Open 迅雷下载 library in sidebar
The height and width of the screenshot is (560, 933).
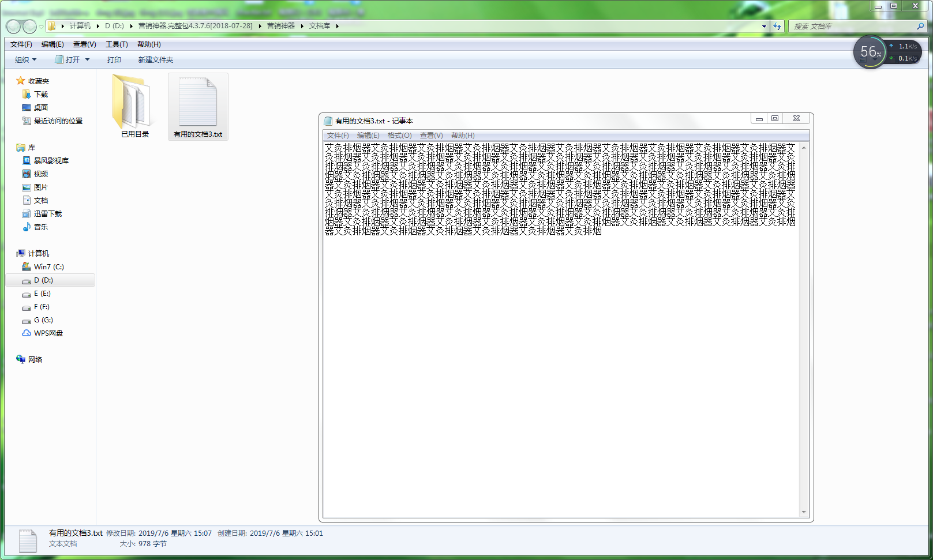coord(47,214)
